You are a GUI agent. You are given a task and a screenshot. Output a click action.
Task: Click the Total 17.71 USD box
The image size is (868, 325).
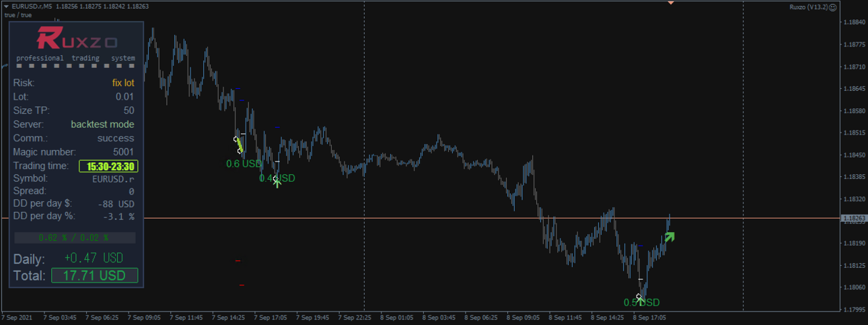95,275
